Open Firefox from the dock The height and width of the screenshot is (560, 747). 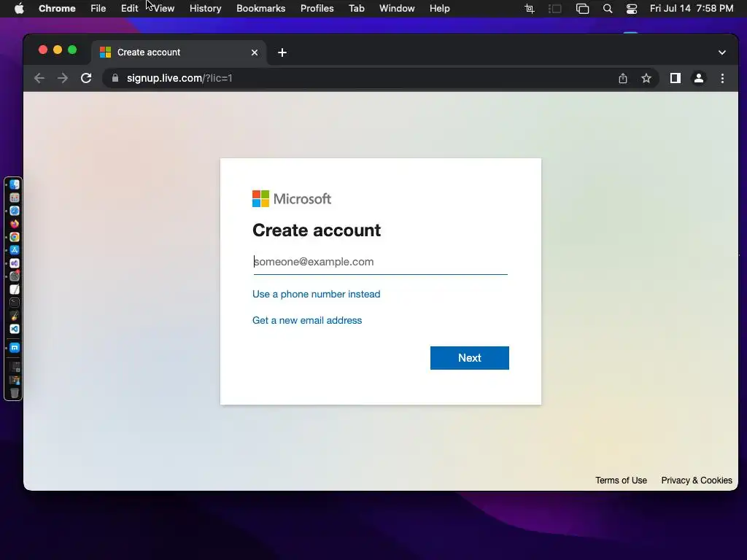pos(15,224)
